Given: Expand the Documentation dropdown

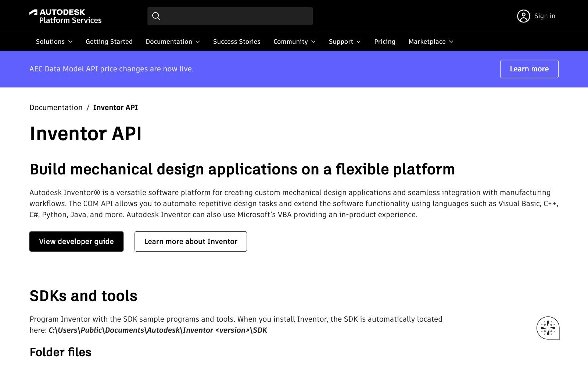Looking at the screenshot, I should pos(173,42).
